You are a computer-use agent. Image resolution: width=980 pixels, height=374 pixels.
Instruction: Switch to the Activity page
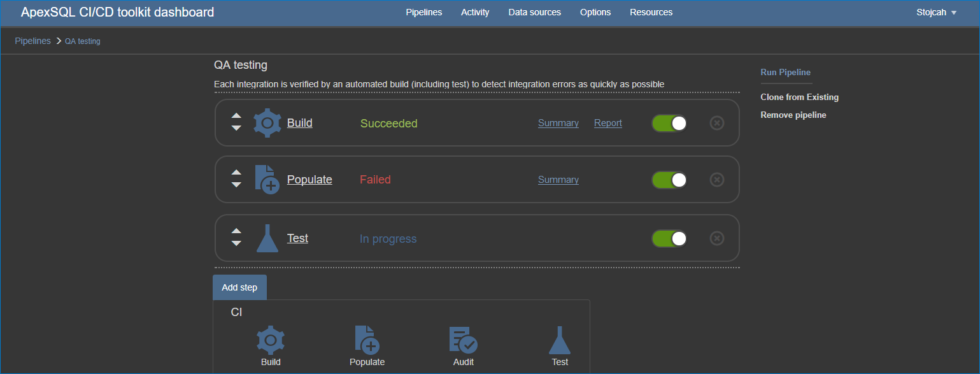tap(475, 11)
